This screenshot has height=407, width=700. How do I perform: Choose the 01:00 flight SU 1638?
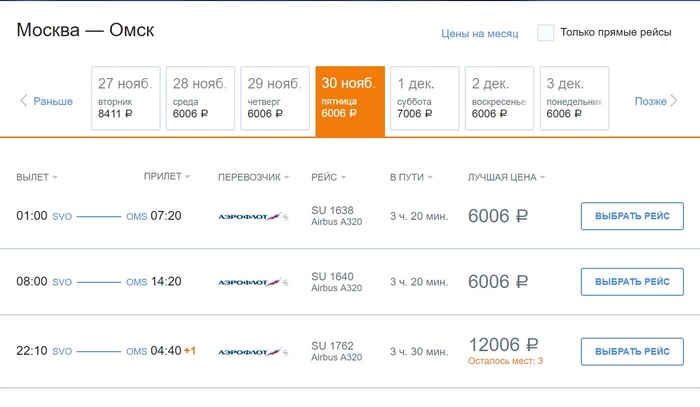click(632, 216)
